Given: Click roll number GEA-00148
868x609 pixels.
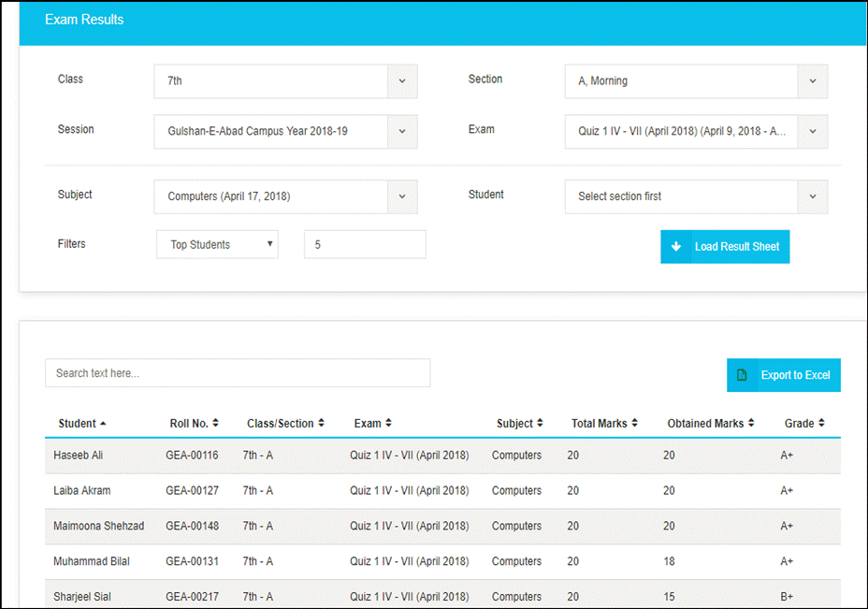Looking at the screenshot, I should tap(192, 526).
